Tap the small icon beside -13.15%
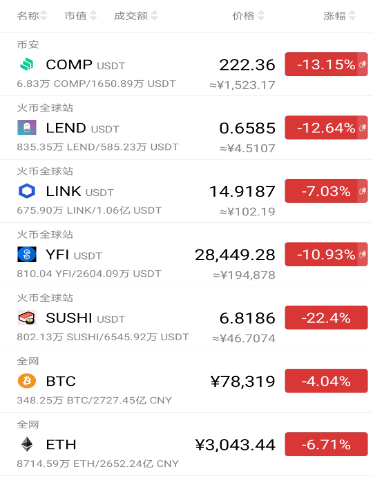This screenshot has height=480, width=372. click(x=362, y=64)
